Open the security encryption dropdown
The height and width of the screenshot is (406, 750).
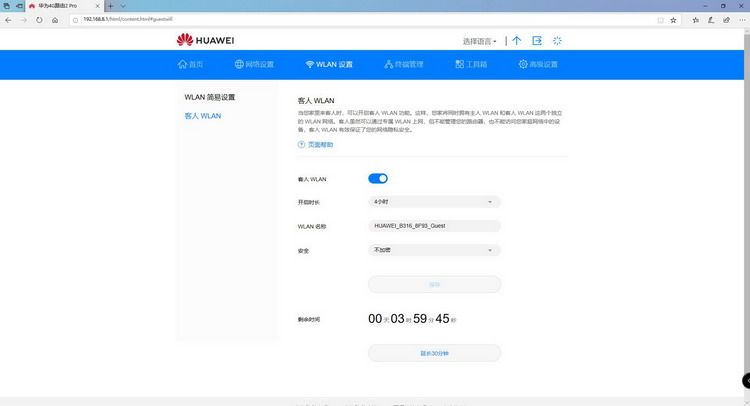tap(434, 250)
